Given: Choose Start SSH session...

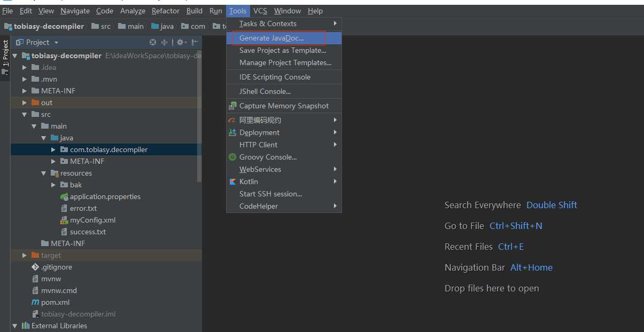Looking at the screenshot, I should coord(284,194).
